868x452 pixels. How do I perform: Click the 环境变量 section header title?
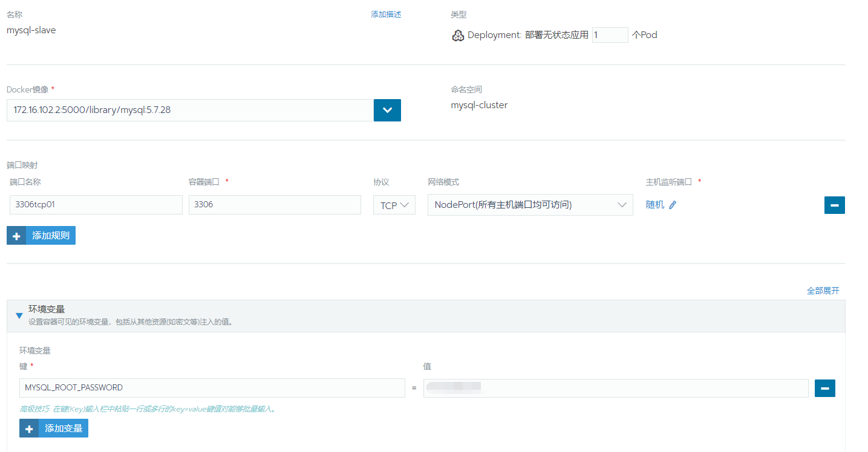tap(47, 309)
